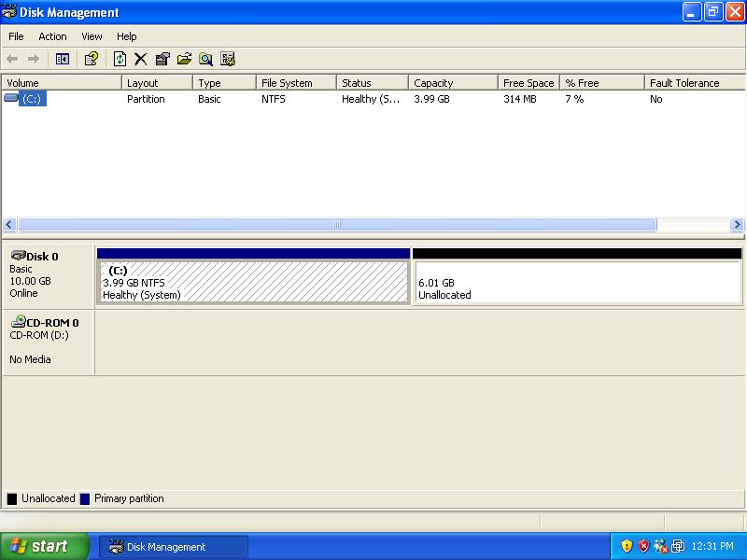Open the Help toolbar icon
The image size is (747, 560).
coord(91,59)
